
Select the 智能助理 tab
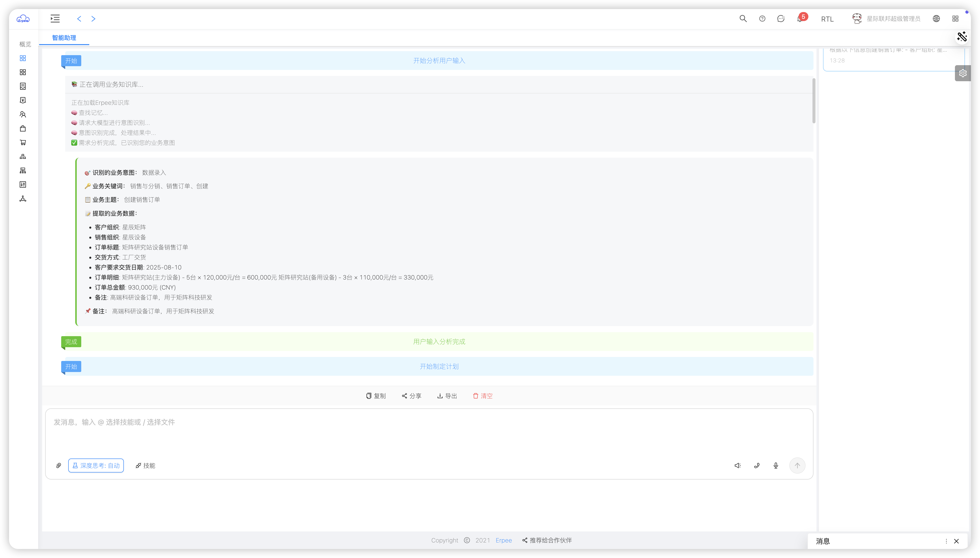point(64,38)
